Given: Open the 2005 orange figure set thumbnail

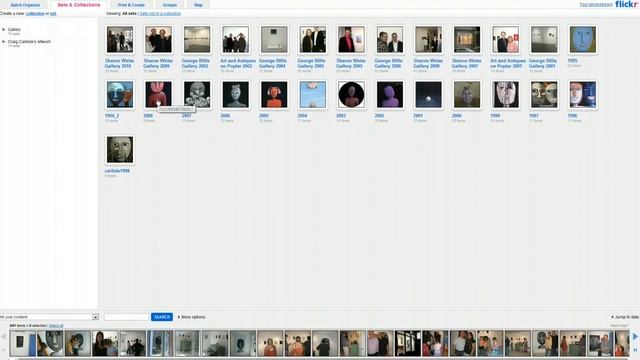Looking at the screenshot, I should [274, 95].
